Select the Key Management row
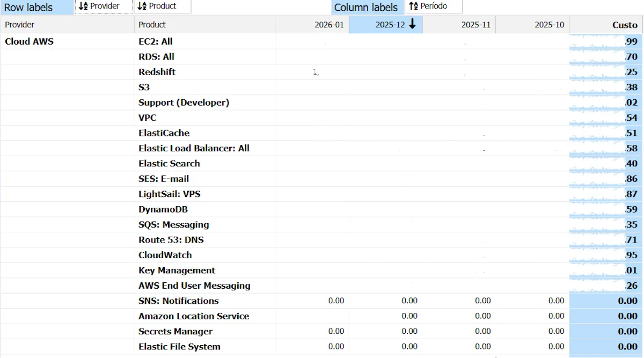This screenshot has height=358, width=644. (177, 271)
